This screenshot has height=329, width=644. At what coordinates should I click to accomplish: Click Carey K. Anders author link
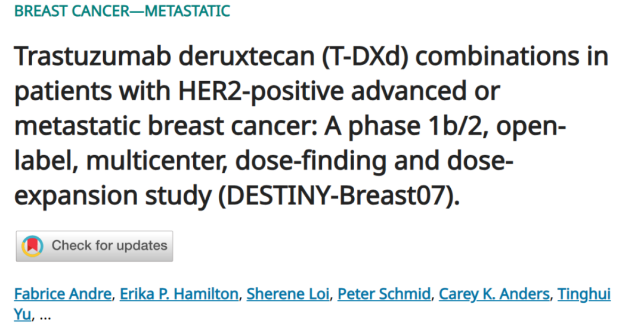click(x=494, y=294)
